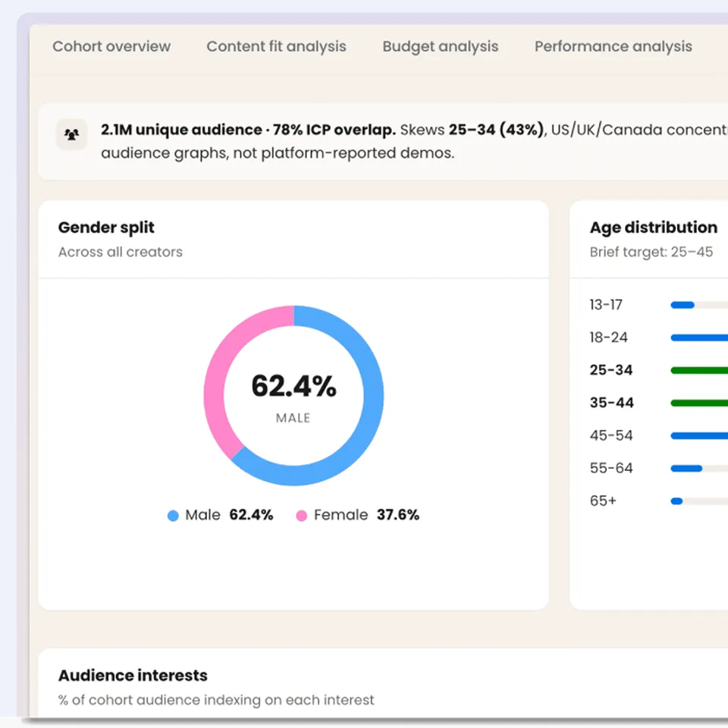
Task: Click the 'MALE' caption under donut percentage
Action: (x=293, y=418)
